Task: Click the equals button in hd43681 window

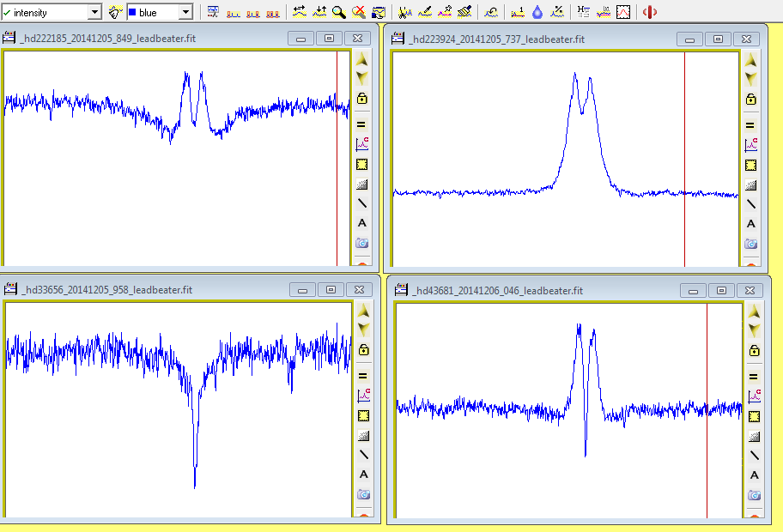Action: (754, 376)
